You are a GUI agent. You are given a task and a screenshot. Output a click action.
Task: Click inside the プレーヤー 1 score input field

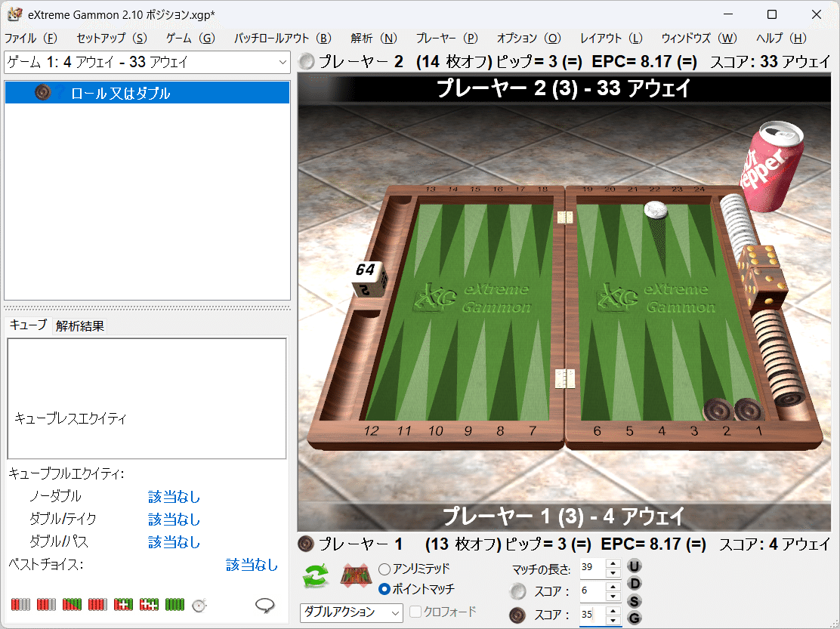(588, 615)
